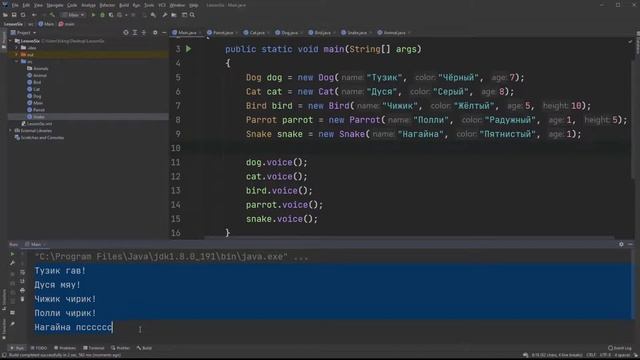Open File menu
This screenshot has height=360, width=640.
click(15, 5)
